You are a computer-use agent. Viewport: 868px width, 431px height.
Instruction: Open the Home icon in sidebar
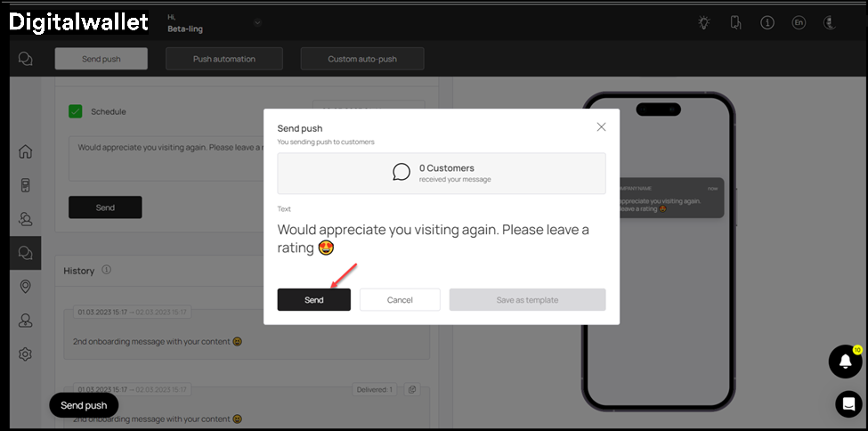25,151
